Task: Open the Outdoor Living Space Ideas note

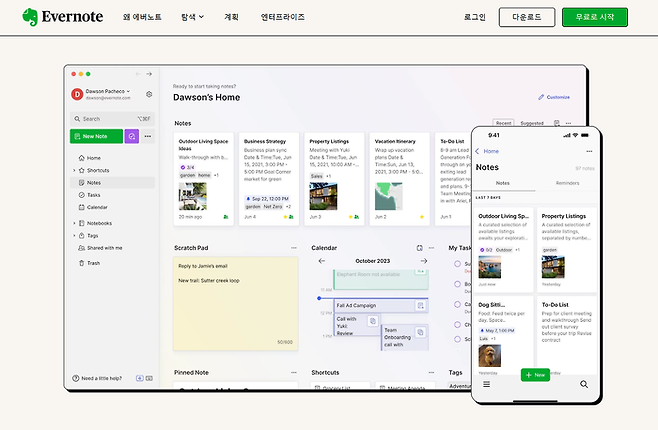Action: point(204,179)
